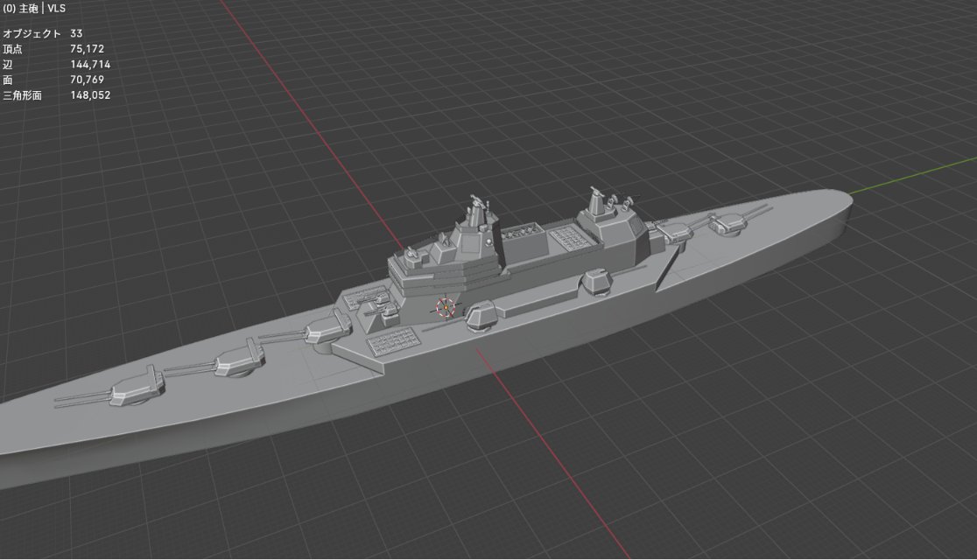
Task: Click the 3D cursor on the ship
Action: coord(446,307)
